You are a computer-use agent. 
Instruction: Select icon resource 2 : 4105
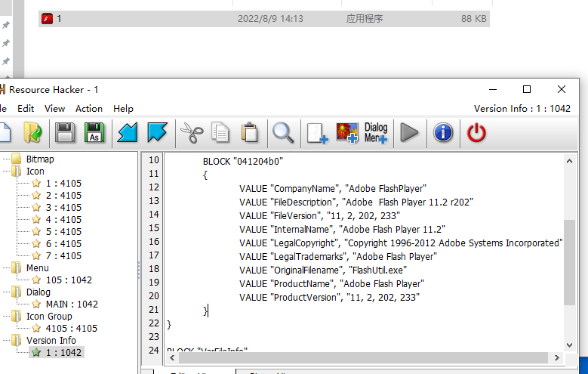63,195
